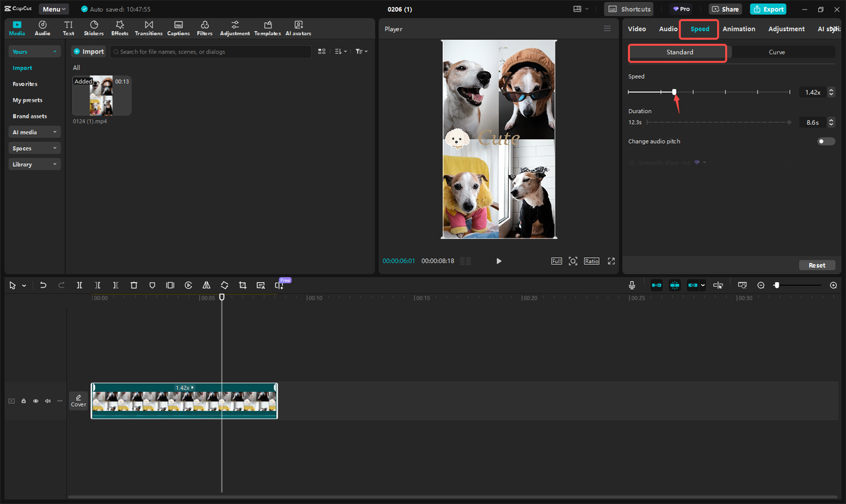Expand the Library section in the sidebar

[34, 163]
